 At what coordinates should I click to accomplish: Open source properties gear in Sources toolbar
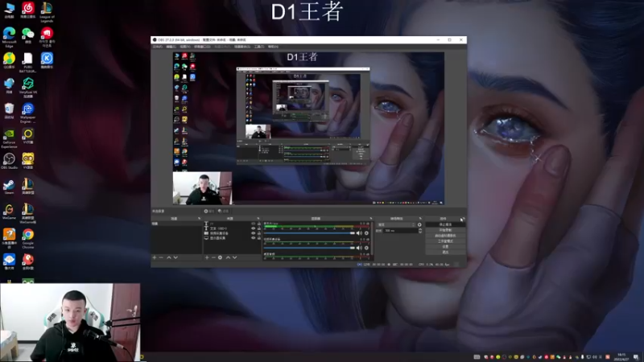[x=220, y=257]
